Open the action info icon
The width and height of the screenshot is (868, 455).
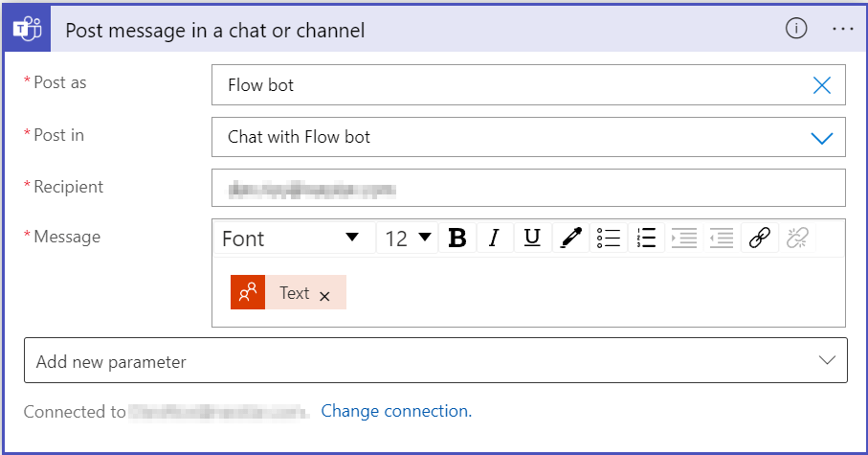point(796,29)
